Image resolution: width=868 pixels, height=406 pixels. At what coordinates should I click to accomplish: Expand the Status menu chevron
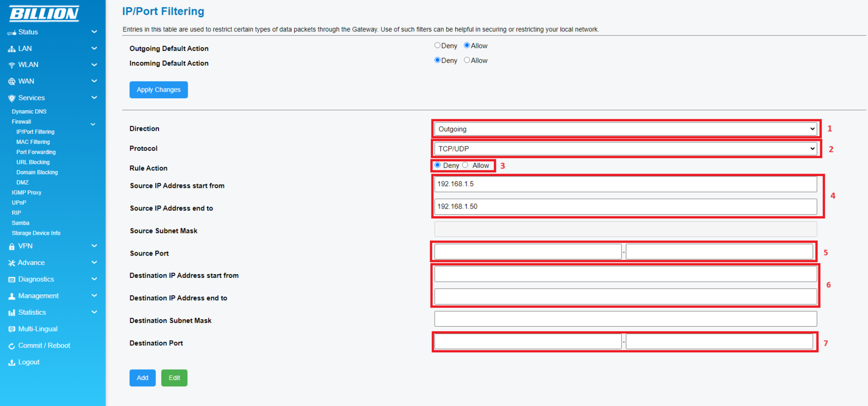94,32
